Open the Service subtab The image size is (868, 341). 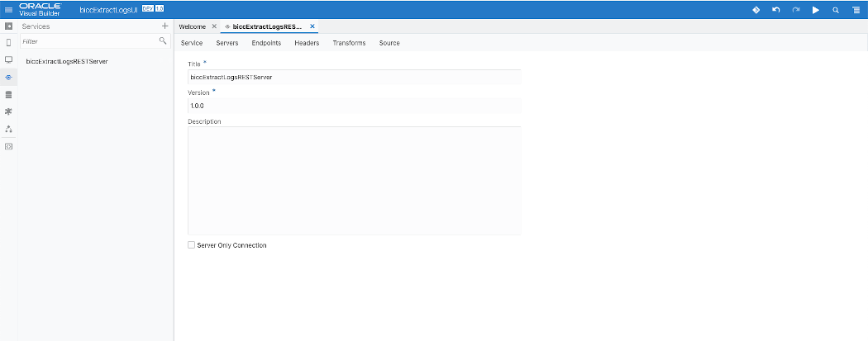tap(192, 43)
